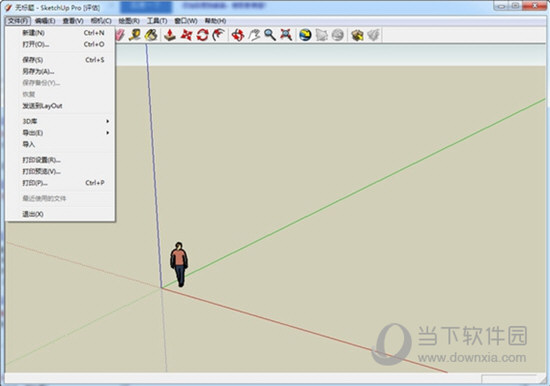The width and height of the screenshot is (550, 386).
Task: Click the human figure in the viewport
Action: click(x=179, y=264)
